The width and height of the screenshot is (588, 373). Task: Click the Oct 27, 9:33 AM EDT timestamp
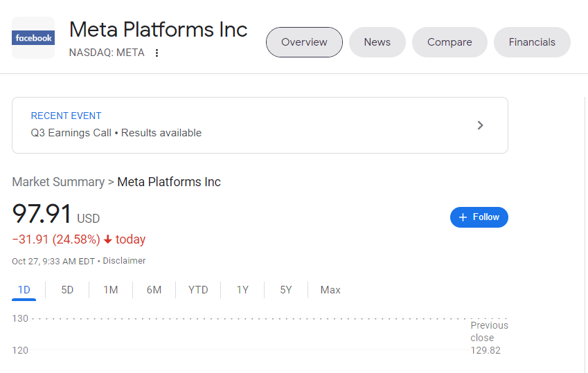tap(53, 261)
